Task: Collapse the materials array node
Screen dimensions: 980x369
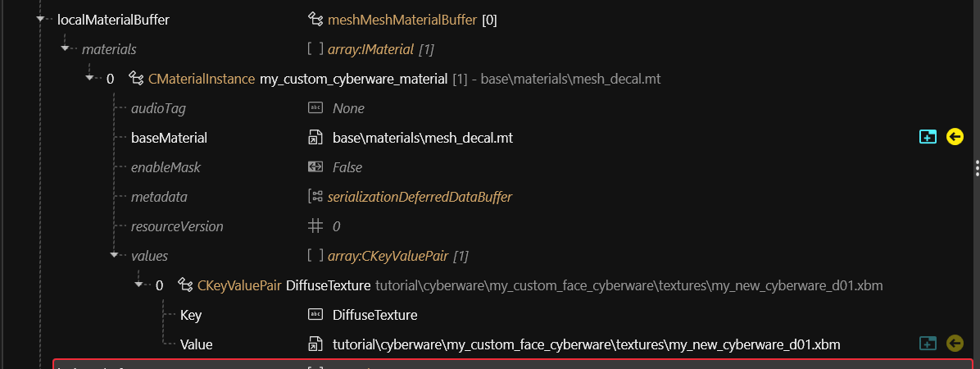Action: pos(66,49)
